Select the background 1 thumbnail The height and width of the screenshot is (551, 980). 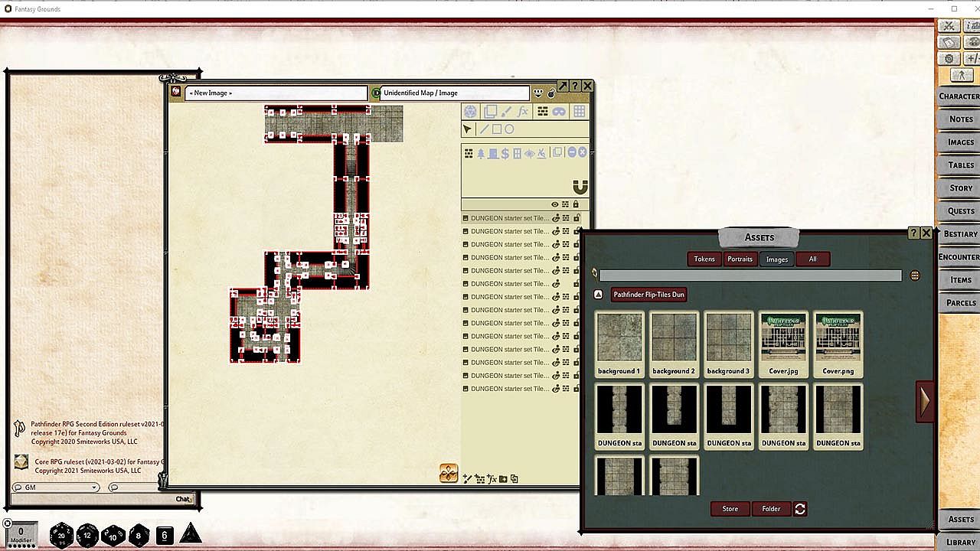619,344
